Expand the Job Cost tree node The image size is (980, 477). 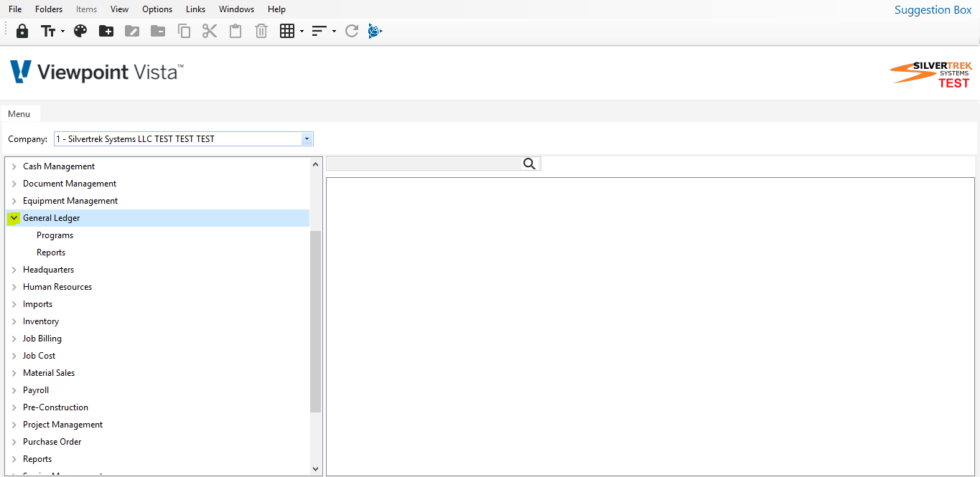(x=14, y=356)
